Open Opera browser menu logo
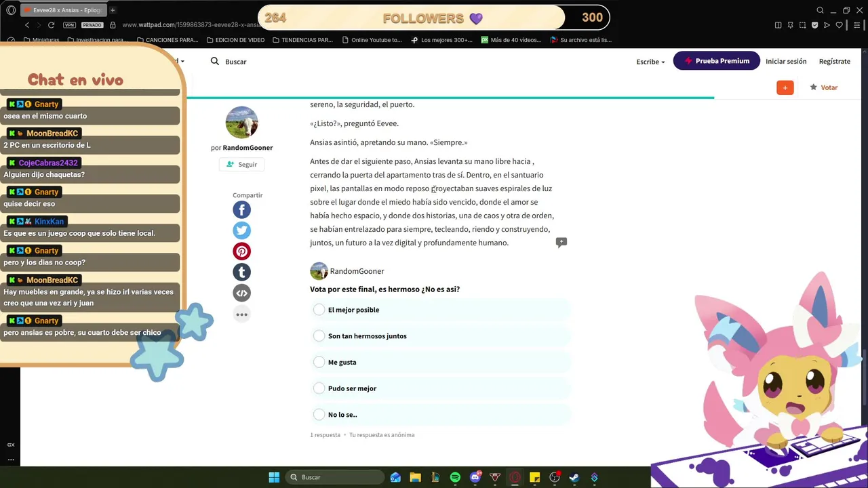 11,10
